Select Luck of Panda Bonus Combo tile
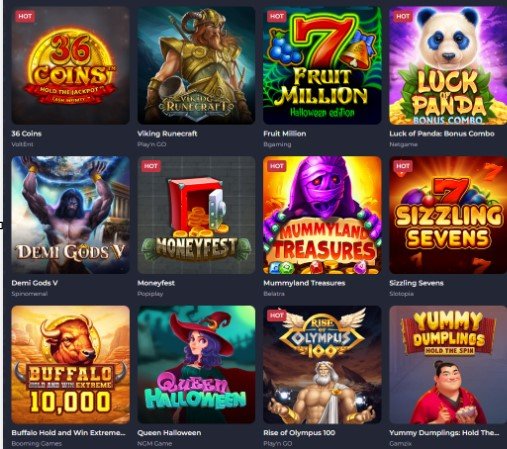The image size is (507, 449). tap(448, 65)
